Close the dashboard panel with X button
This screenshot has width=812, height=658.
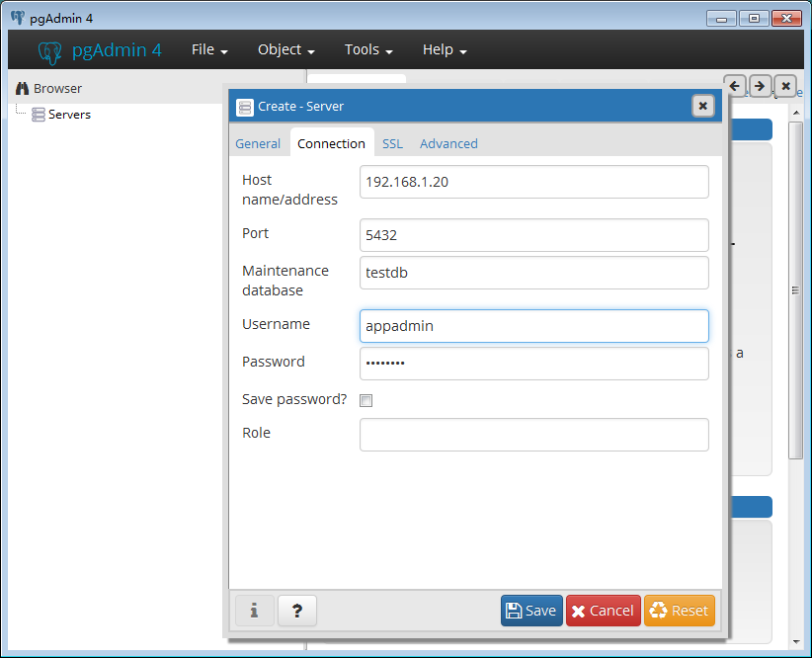point(785,86)
